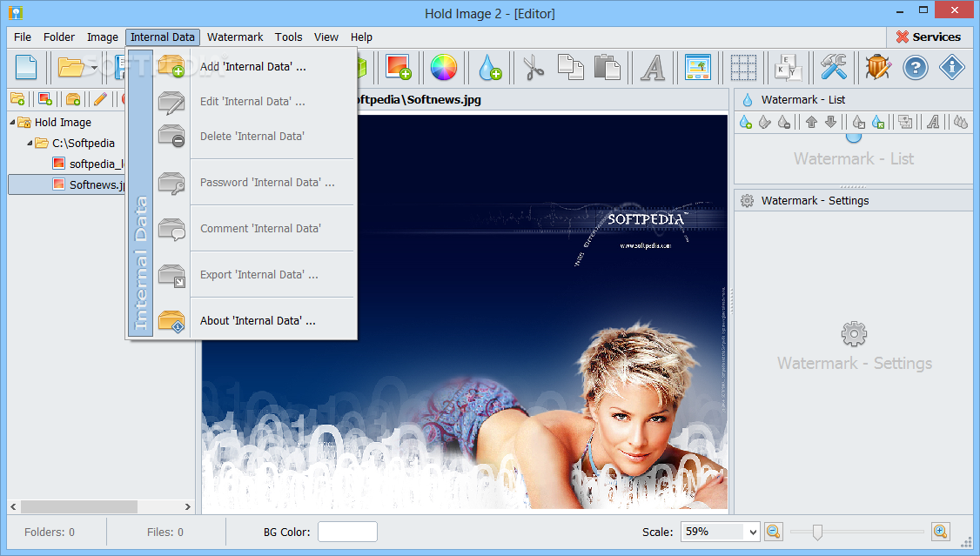The image size is (980, 556).
Task: Click the scale zoom slider handle
Action: point(817,532)
